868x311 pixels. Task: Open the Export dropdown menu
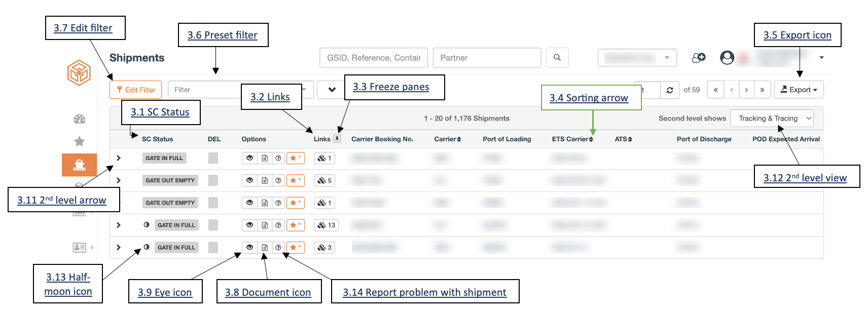pyautogui.click(x=799, y=90)
